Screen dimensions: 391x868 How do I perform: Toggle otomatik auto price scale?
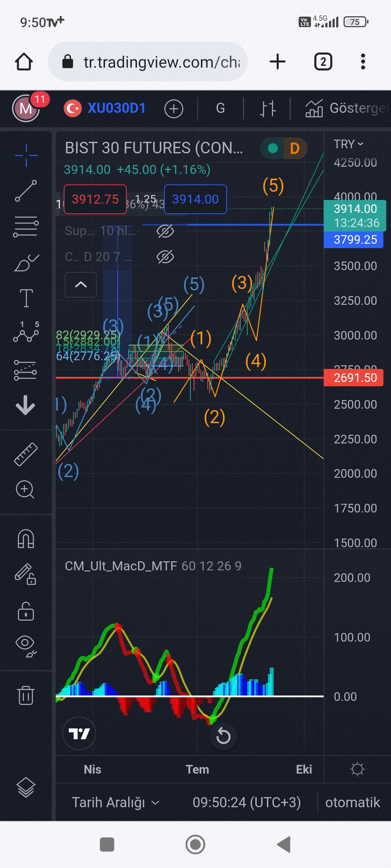click(x=353, y=803)
